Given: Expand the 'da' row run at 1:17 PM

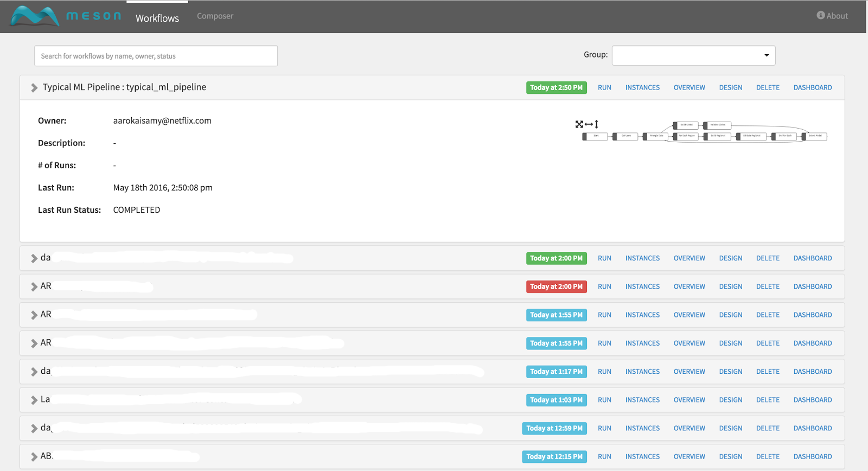Looking at the screenshot, I should point(34,372).
